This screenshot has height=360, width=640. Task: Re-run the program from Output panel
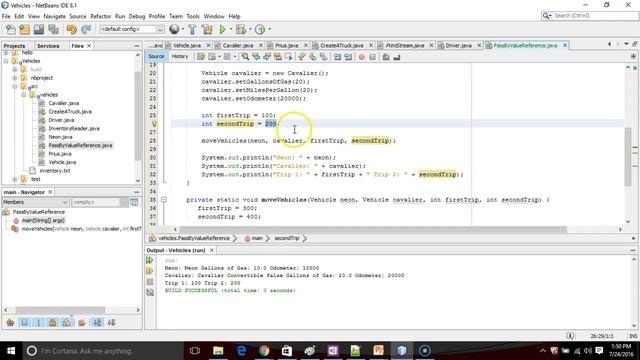tap(150, 260)
